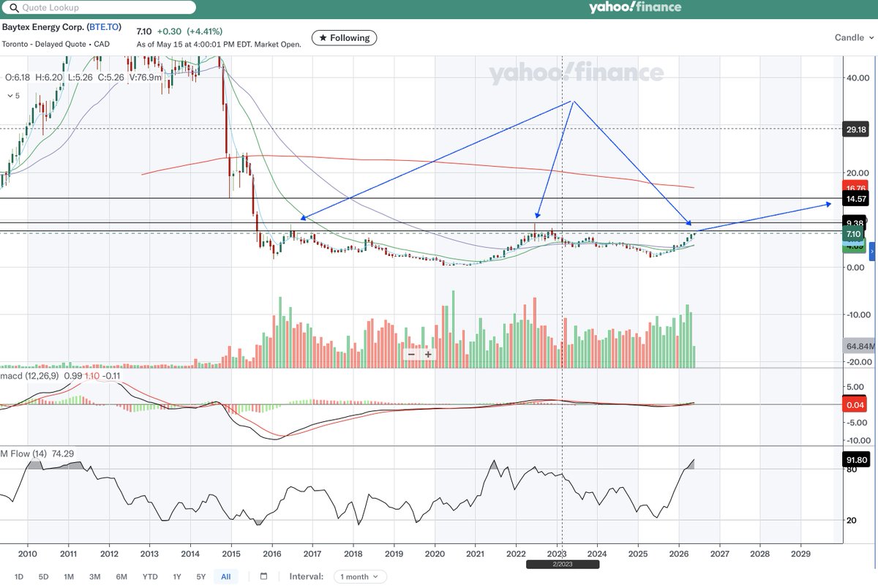This screenshot has width=878, height=588.
Task: Click the 0.04 MACD value label
Action: [x=853, y=404]
